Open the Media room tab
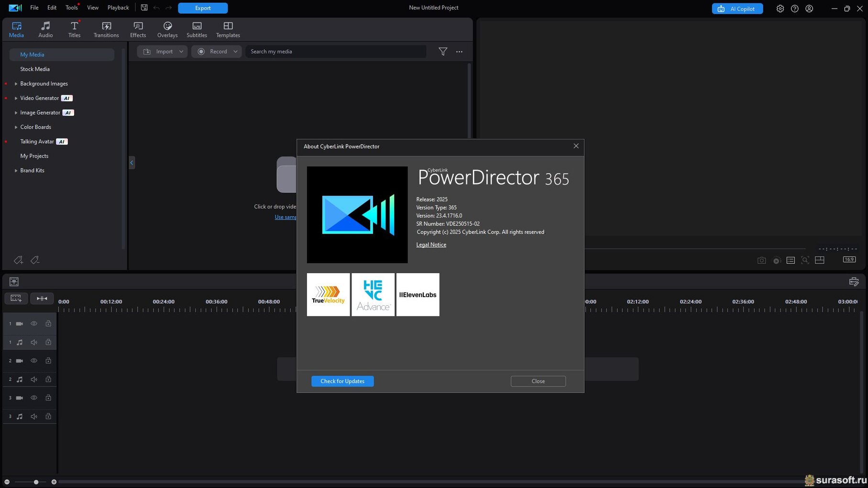 (x=16, y=29)
